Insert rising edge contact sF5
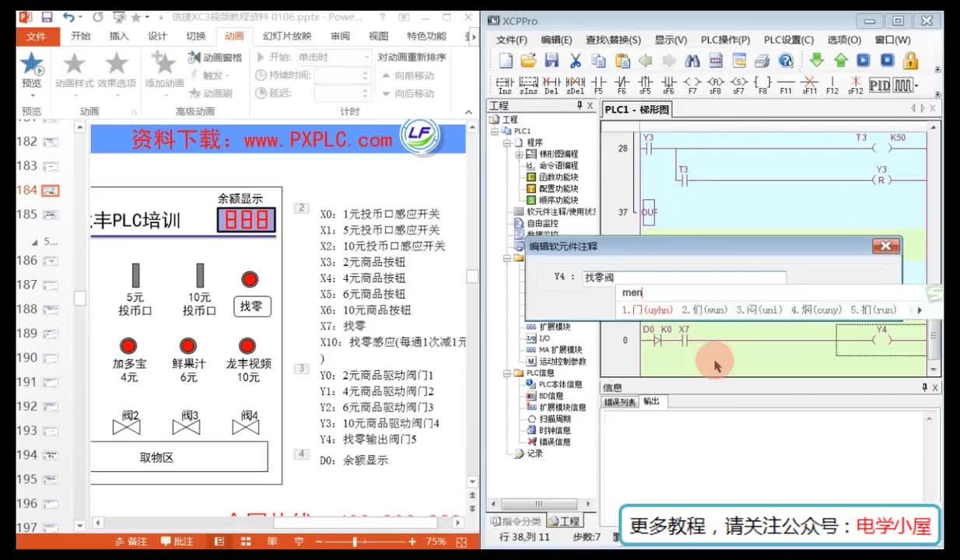 pos(645,85)
